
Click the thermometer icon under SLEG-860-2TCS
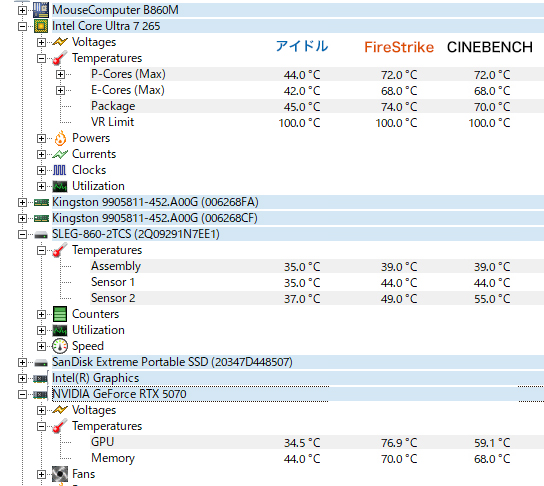tap(60, 250)
